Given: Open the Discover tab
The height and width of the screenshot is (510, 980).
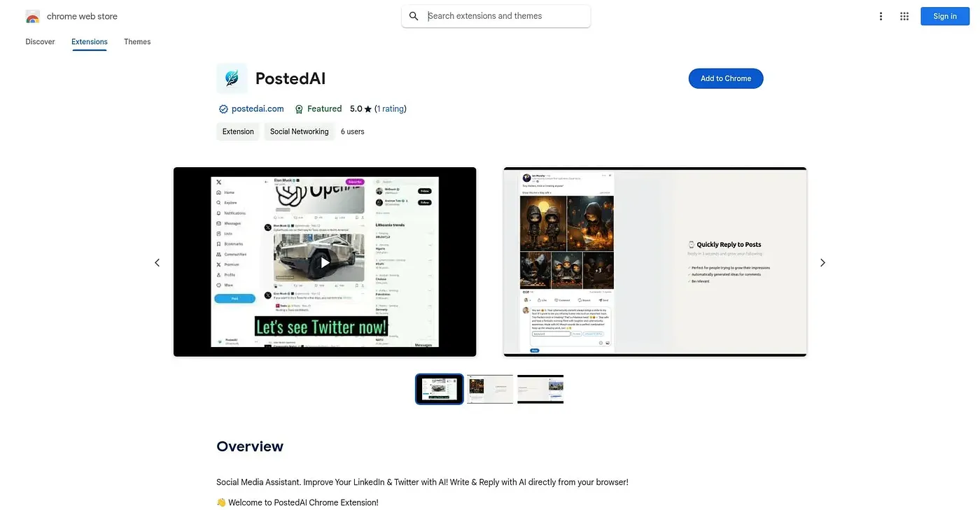Looking at the screenshot, I should point(41,42).
